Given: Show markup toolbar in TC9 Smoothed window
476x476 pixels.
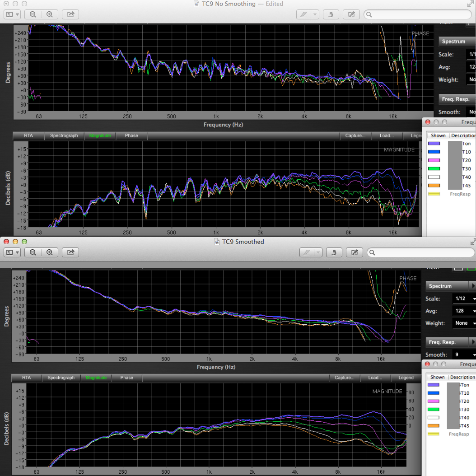Looking at the screenshot, I should [x=354, y=252].
